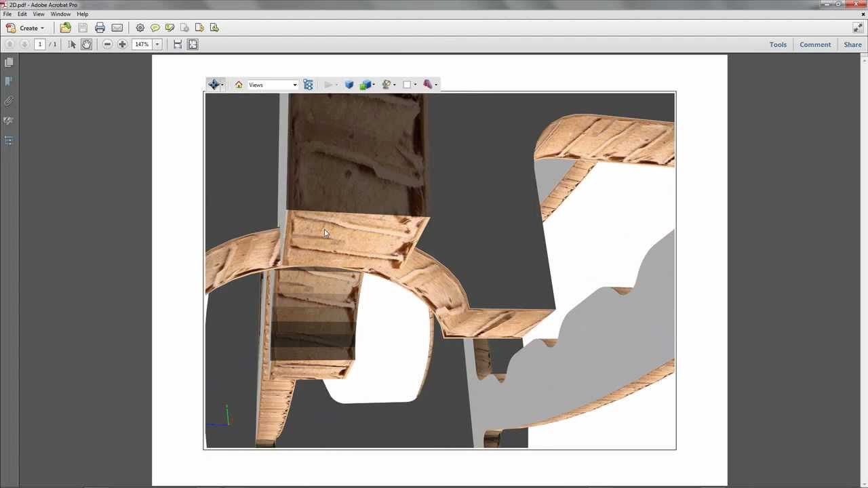The image size is (868, 488).
Task: Select 3D Rotate navigation tool
Action: [x=214, y=85]
